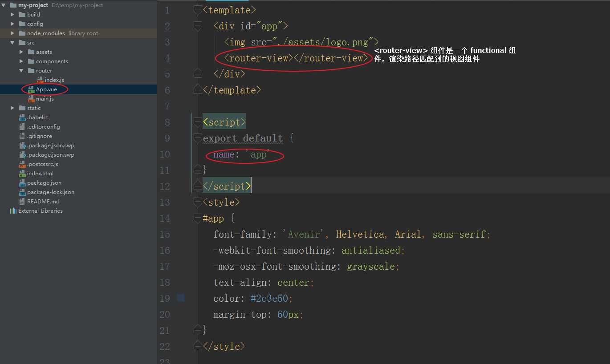Viewport: 610px width, 364px height.
Task: Select index.html in the project tree
Action: coord(40,174)
